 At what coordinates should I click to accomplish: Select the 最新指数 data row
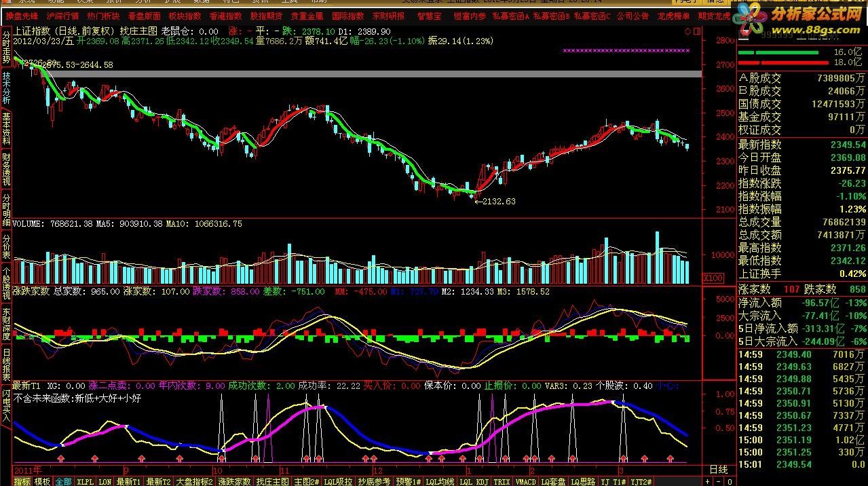click(x=802, y=145)
